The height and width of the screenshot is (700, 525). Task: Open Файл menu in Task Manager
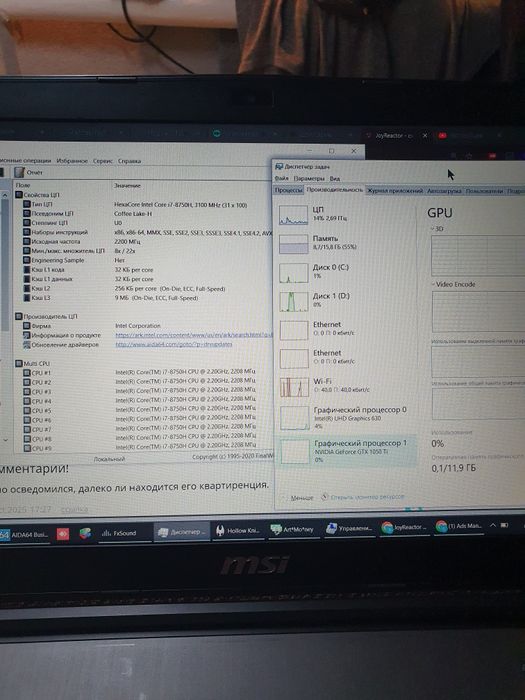(281, 178)
